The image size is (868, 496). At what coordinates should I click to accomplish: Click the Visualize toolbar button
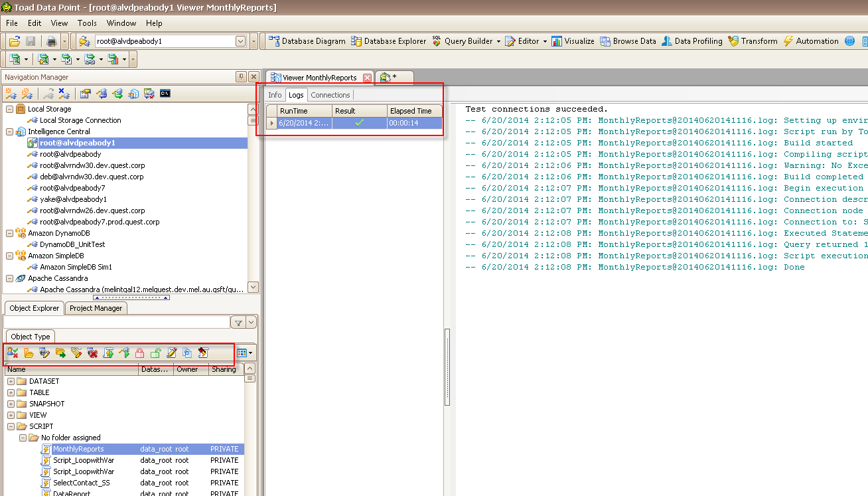pos(573,41)
